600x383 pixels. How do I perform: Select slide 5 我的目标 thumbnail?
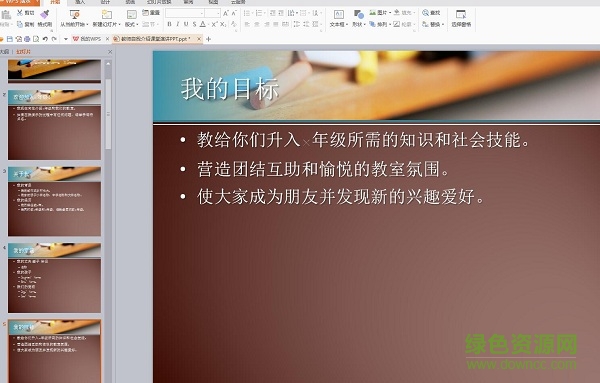click(54, 351)
